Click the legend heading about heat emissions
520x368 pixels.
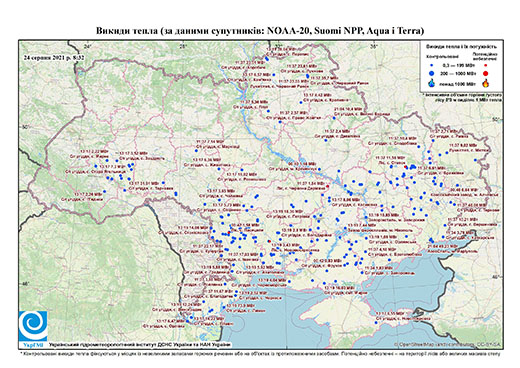[462, 46]
